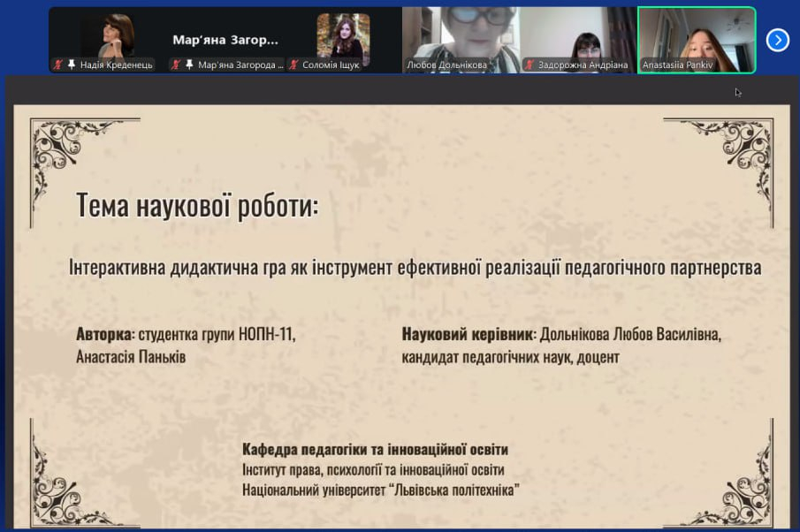Click Соломія Іщук's red muted microphone icon
Image resolution: width=800 pixels, height=532 pixels.
294,63
